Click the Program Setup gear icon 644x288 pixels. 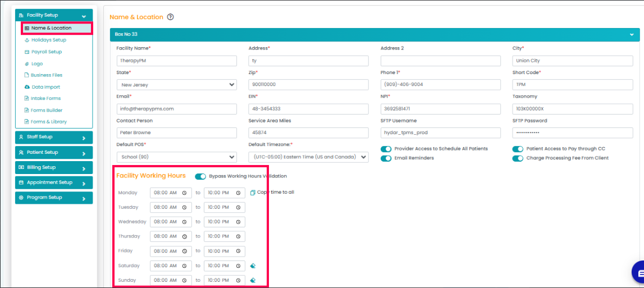pyautogui.click(x=21, y=198)
